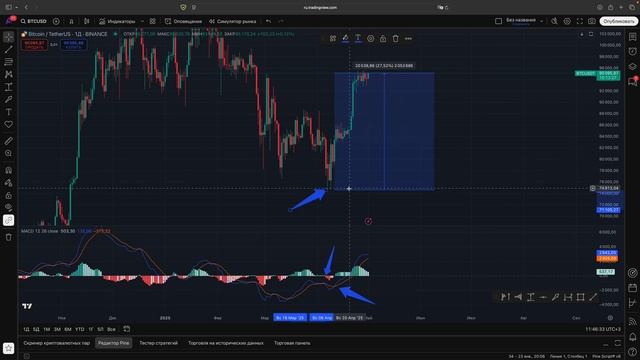Image resolution: width=640 pixels, height=360 pixels.
Task: Toggle the highlighted drawing sync link tool
Action: click(x=9, y=220)
